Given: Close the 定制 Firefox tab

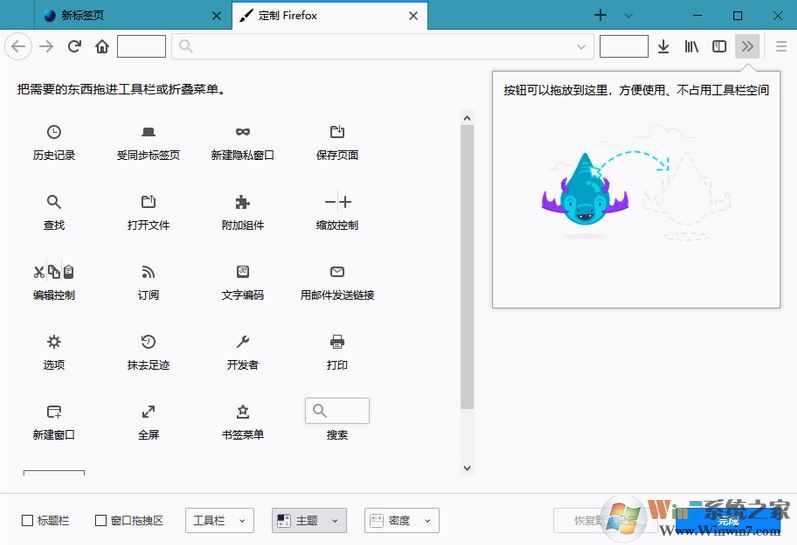Looking at the screenshot, I should (x=413, y=16).
